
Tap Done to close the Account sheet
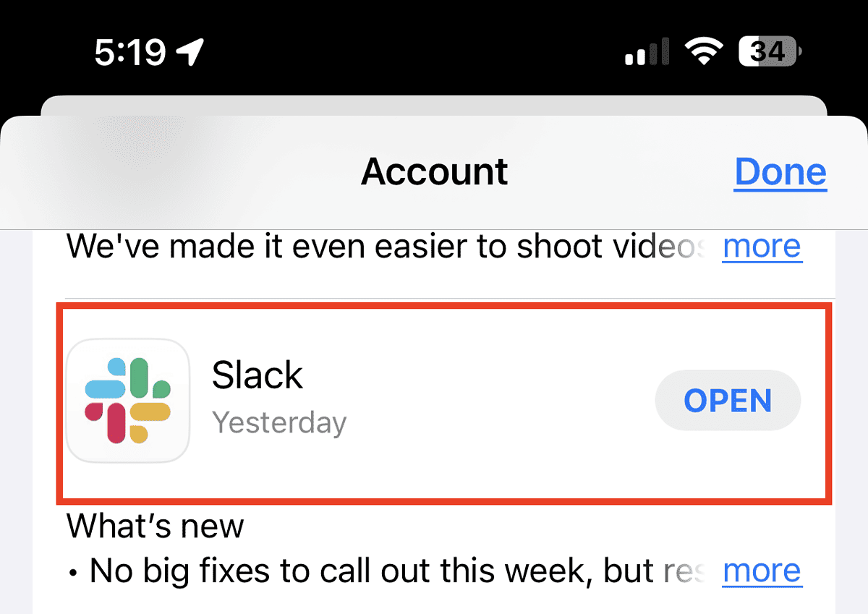pyautogui.click(x=780, y=171)
